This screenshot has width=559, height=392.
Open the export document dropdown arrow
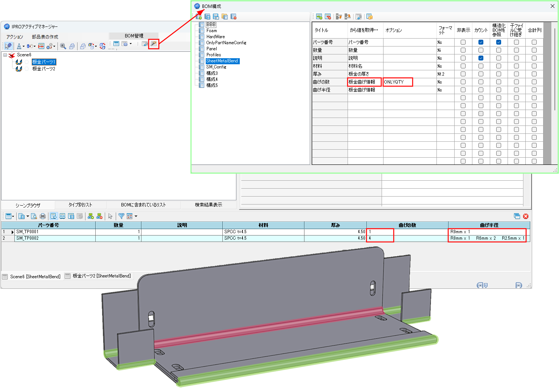pyautogui.click(x=28, y=216)
